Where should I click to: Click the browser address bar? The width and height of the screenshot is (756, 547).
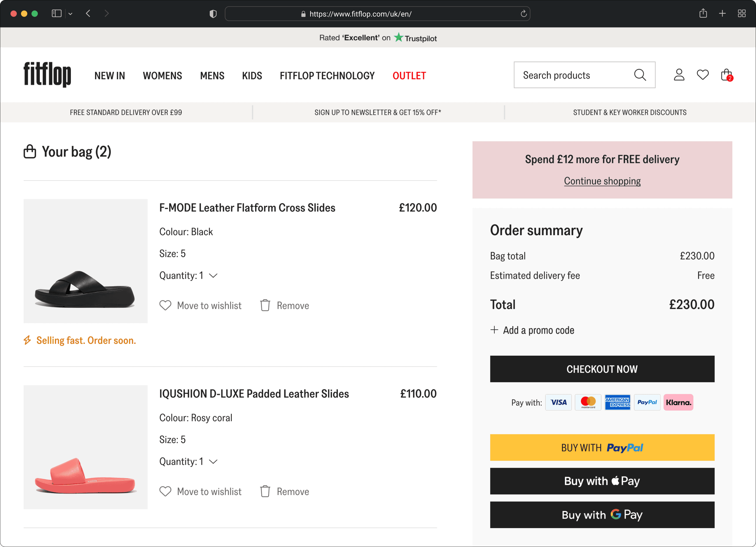(x=377, y=14)
